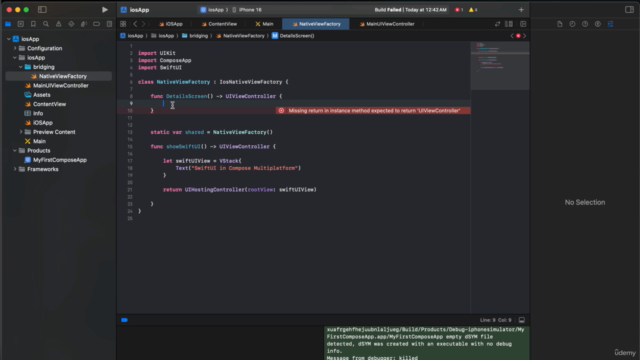Go forward in editor history
Viewport: 640px width, 360px height.
pyautogui.click(x=143, y=24)
